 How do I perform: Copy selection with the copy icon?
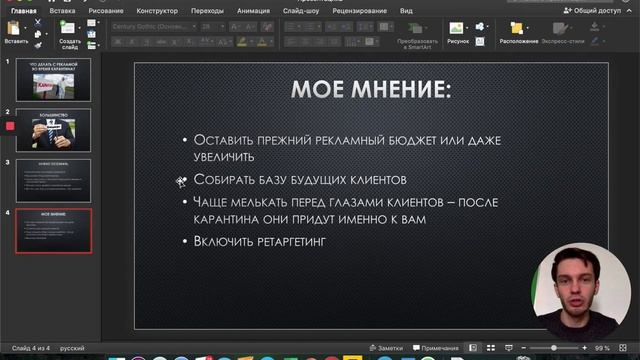point(38,34)
